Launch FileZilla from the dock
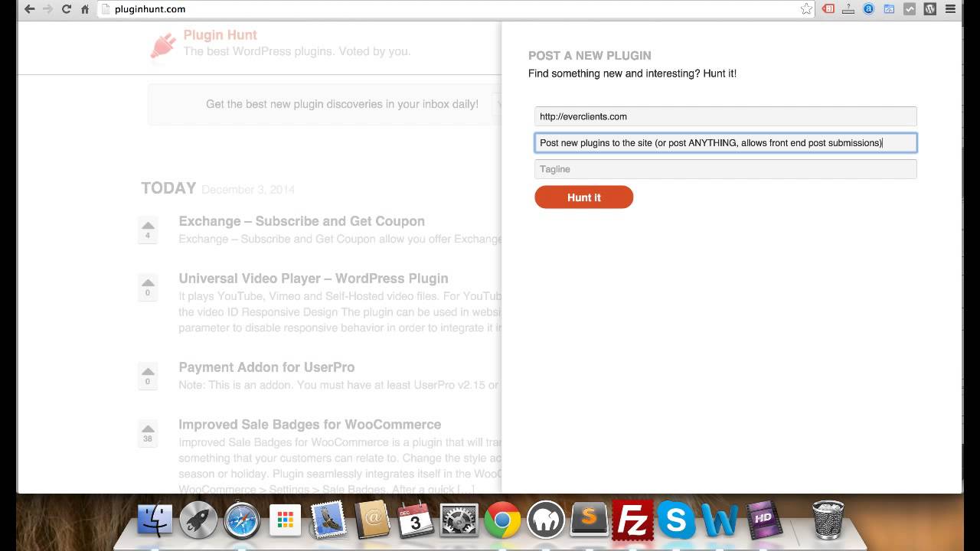 pyautogui.click(x=632, y=520)
